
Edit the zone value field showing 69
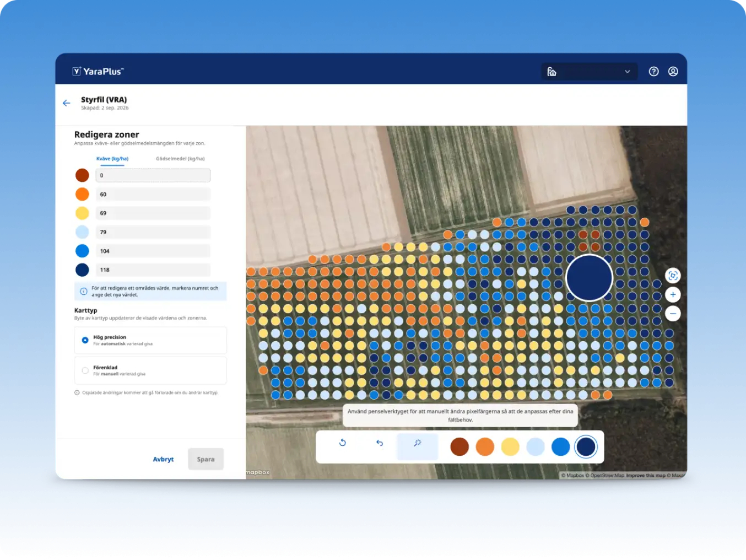click(x=153, y=213)
